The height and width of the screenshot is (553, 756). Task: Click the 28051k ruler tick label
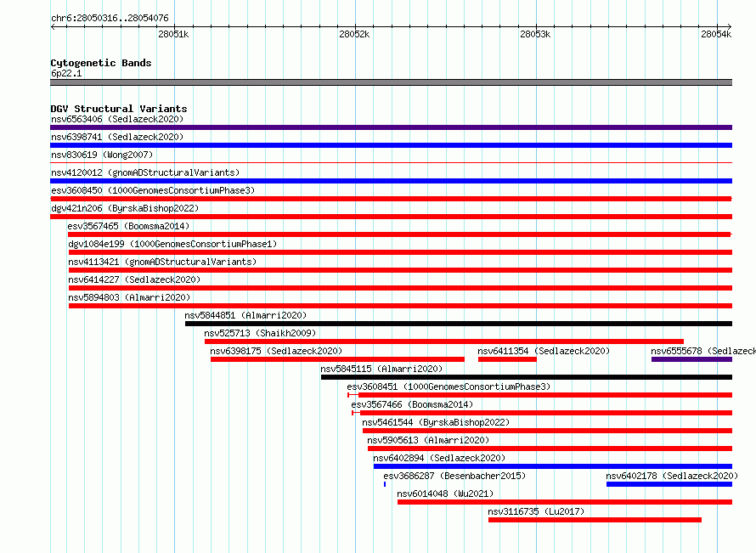coord(173,34)
